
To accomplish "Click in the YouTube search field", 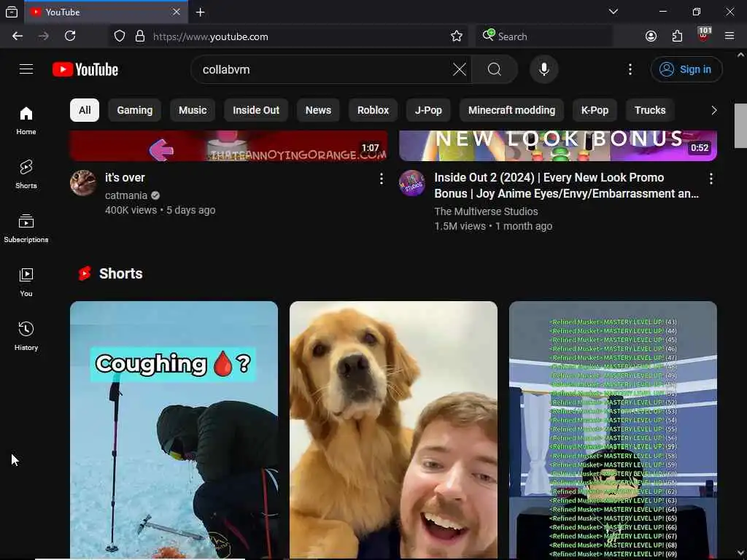I will pos(324,69).
